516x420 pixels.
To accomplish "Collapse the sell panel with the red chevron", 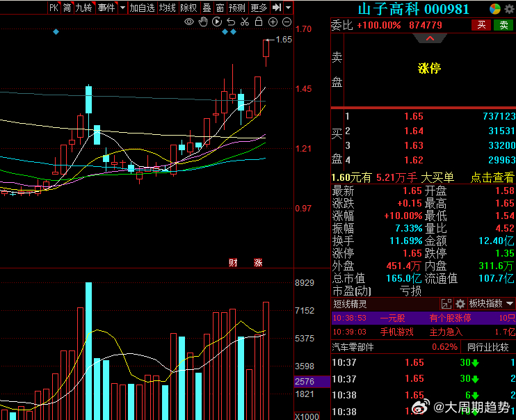I will [430, 38].
